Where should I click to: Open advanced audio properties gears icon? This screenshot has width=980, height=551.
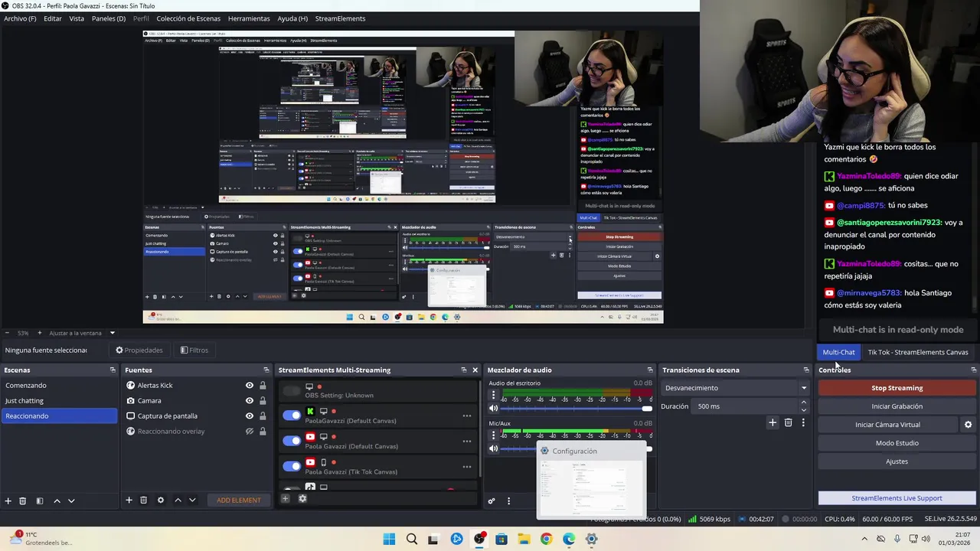click(492, 501)
